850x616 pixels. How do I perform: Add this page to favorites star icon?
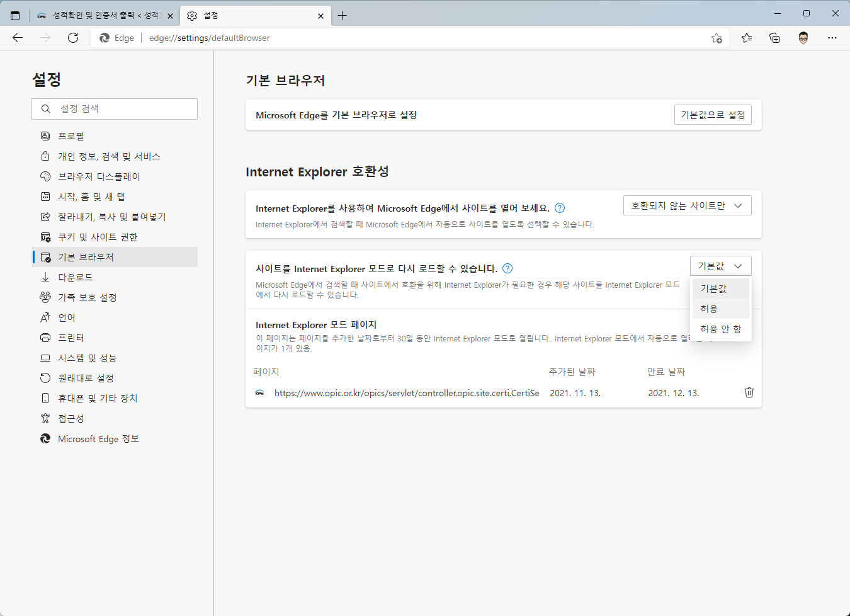(x=717, y=38)
